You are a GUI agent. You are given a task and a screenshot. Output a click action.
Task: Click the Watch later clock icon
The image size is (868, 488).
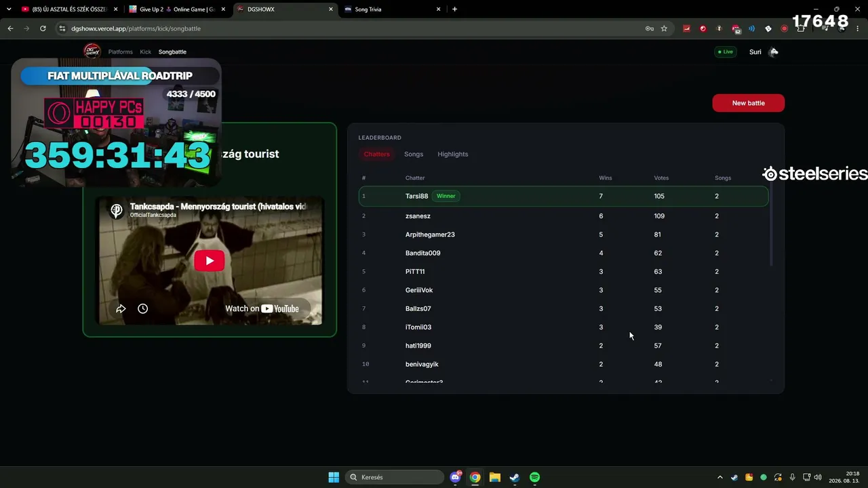coord(142,308)
